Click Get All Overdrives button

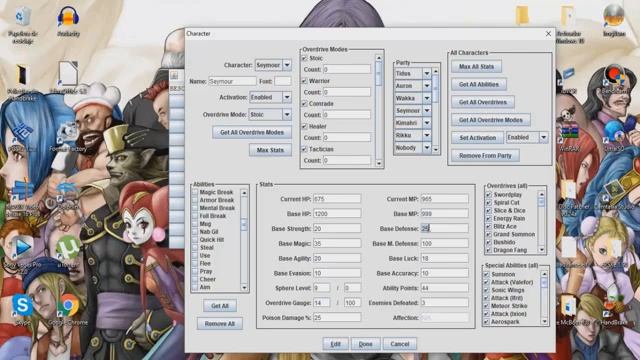tap(482, 102)
